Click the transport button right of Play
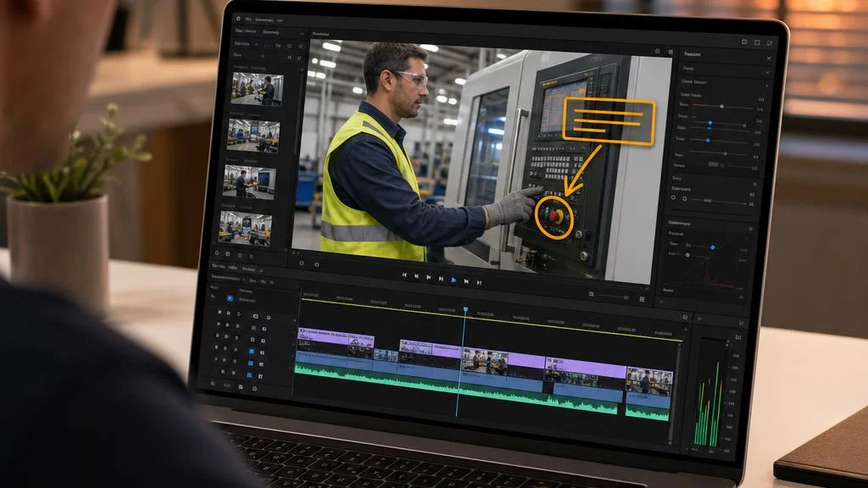This screenshot has width=868, height=488. pos(466,281)
